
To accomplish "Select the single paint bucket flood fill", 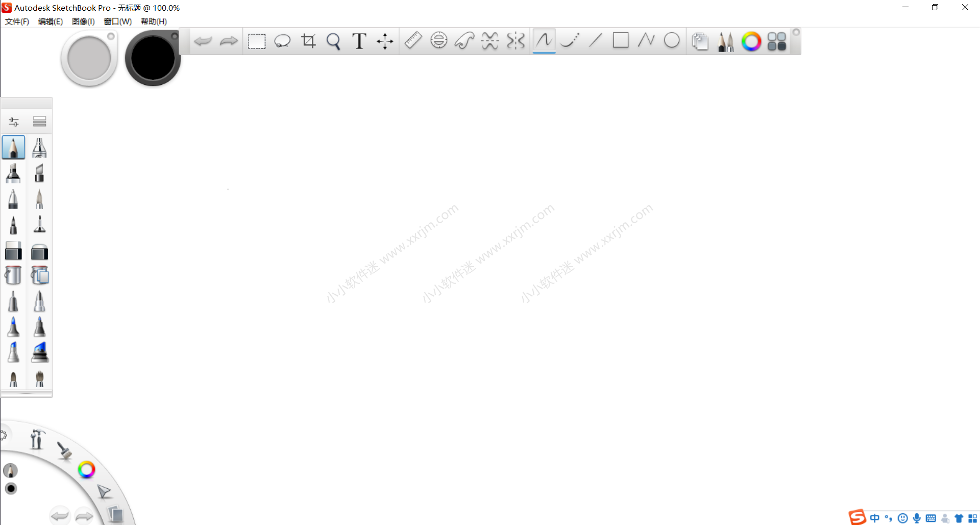I will pyautogui.click(x=13, y=275).
